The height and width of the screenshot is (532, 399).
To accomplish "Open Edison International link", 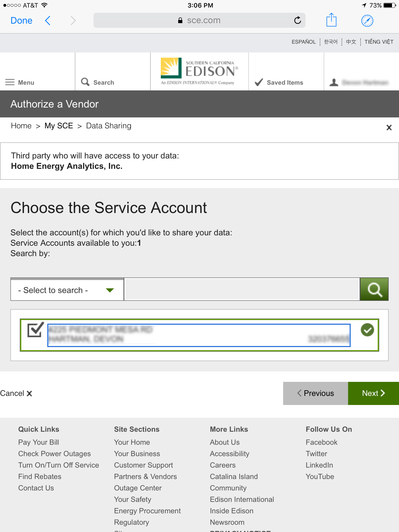I will [242, 499].
